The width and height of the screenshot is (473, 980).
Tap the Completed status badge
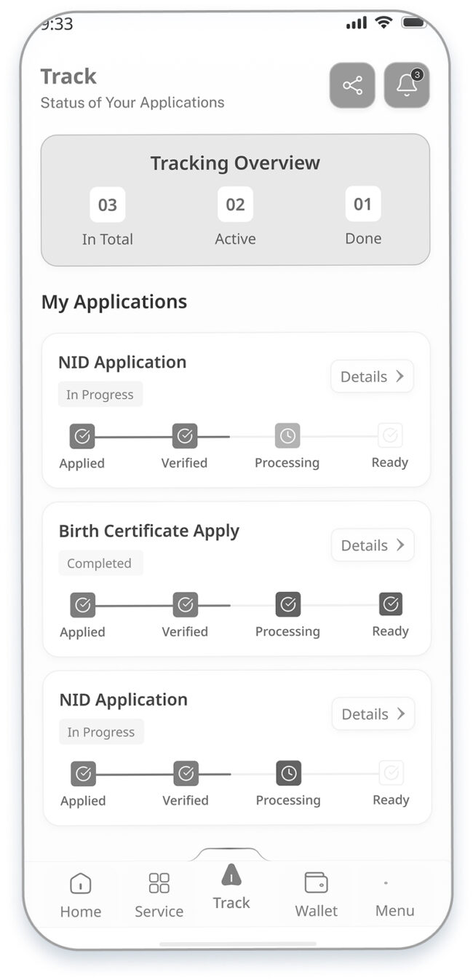click(100, 563)
